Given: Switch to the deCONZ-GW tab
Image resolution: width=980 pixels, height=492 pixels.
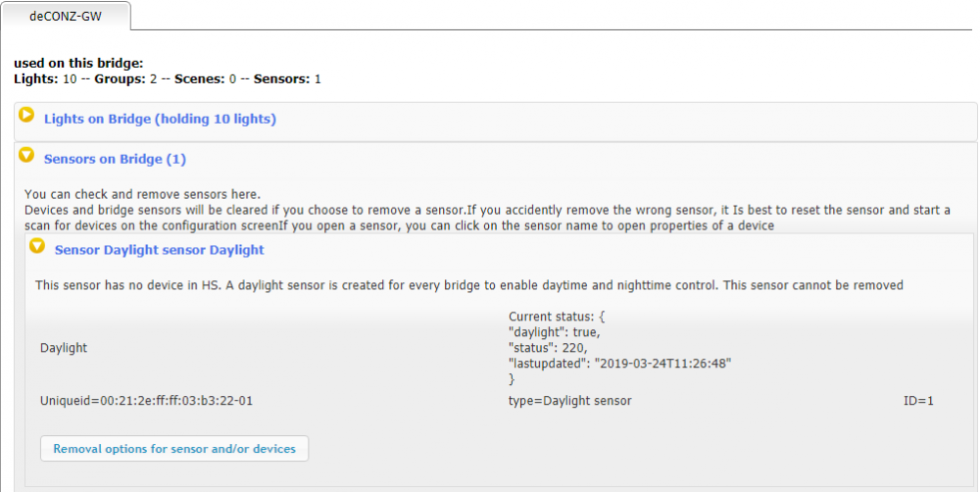Looking at the screenshot, I should 66,16.
